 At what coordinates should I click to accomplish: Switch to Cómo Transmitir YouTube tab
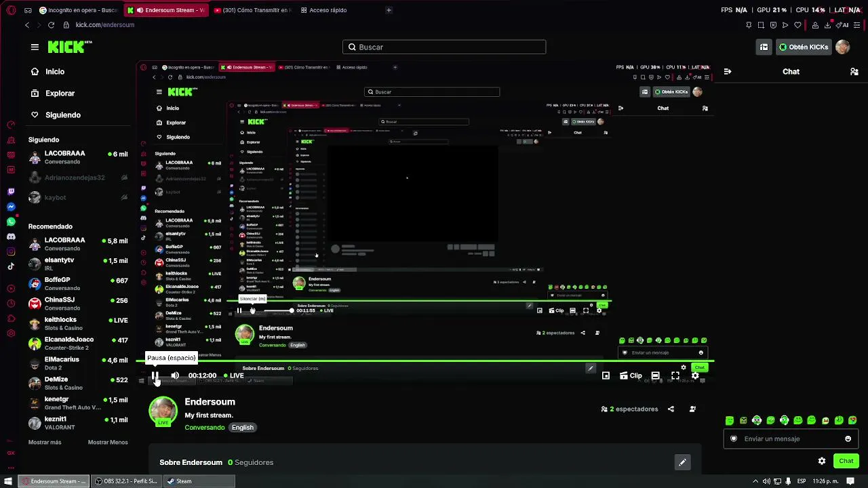[x=252, y=10]
